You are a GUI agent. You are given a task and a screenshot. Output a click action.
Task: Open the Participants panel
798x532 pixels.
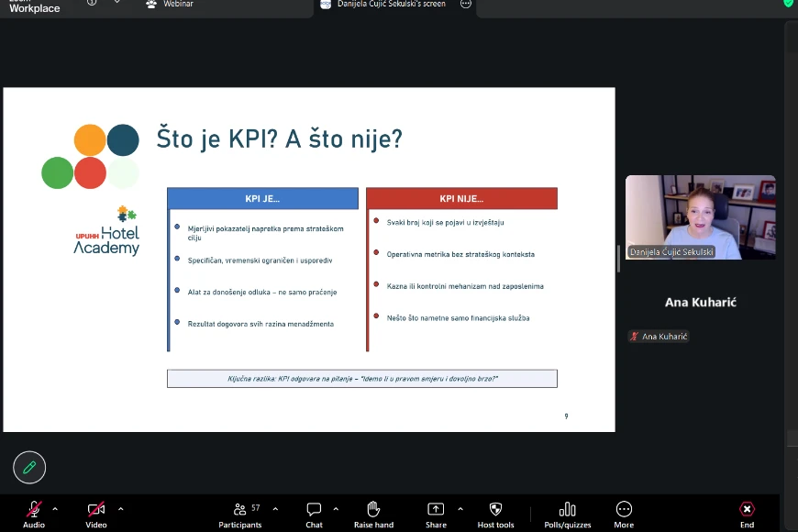pos(239,510)
